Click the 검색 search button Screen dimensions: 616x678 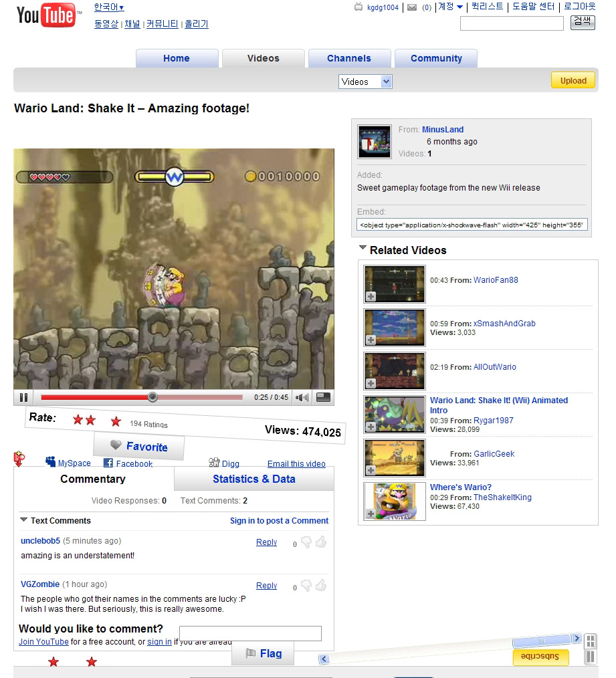tap(583, 22)
